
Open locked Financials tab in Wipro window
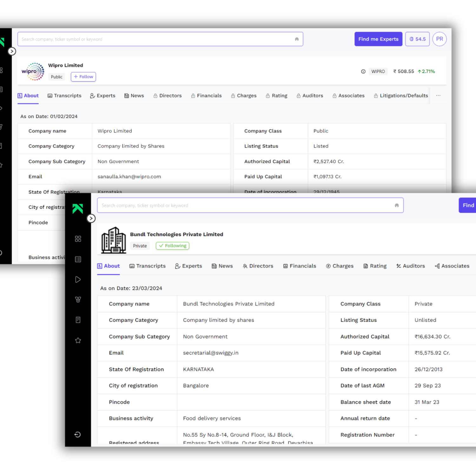pos(206,96)
